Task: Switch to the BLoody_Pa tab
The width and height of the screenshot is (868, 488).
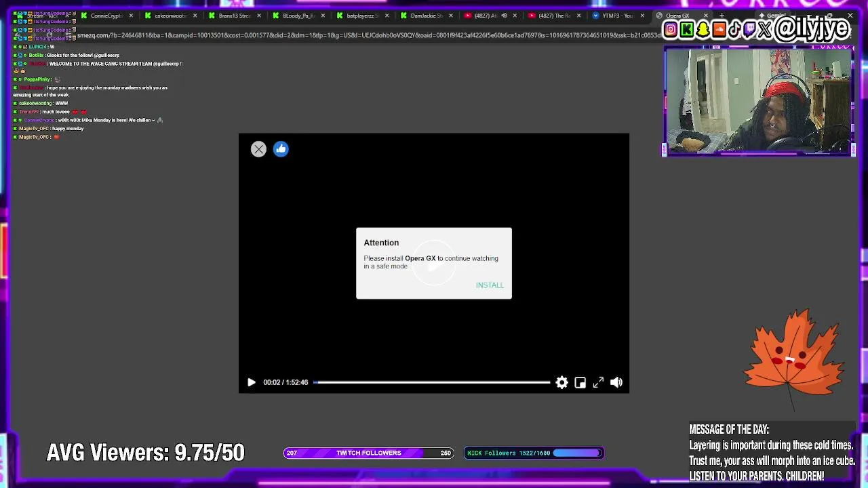Action: tap(298, 16)
